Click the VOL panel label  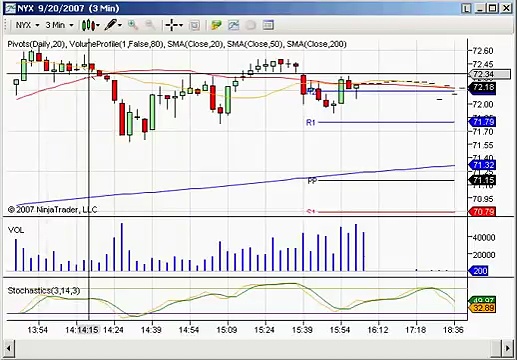pyautogui.click(x=16, y=230)
